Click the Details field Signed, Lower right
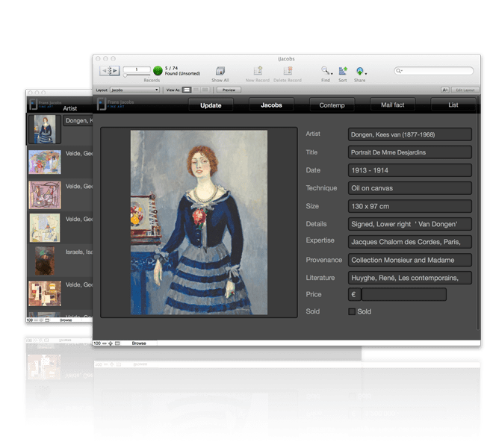 (409, 224)
